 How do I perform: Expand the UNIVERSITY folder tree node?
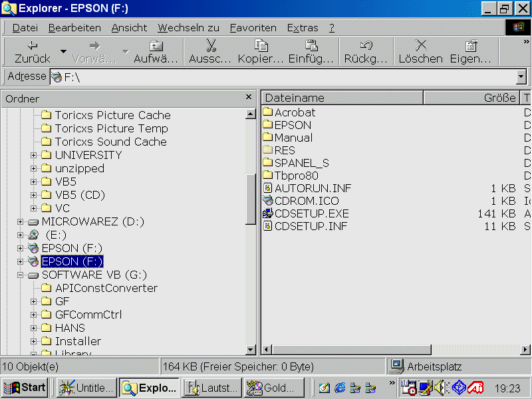click(x=34, y=155)
